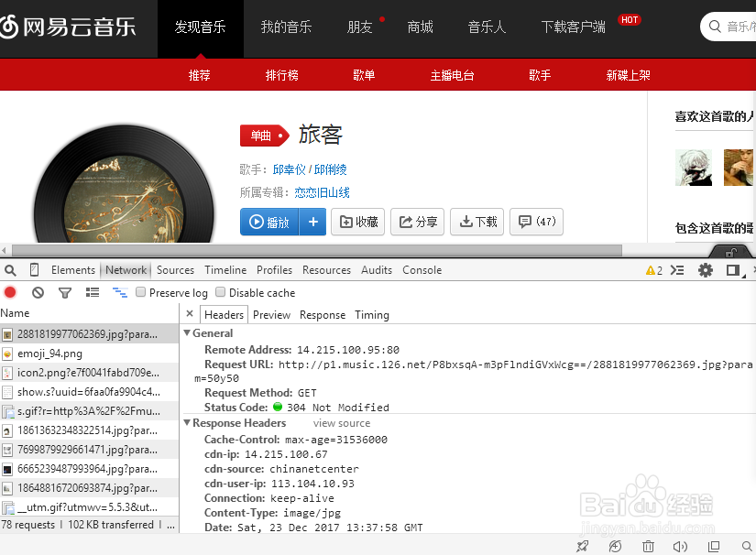Open 发现音乐 top navigation item
The width and height of the screenshot is (756, 555).
200,27
